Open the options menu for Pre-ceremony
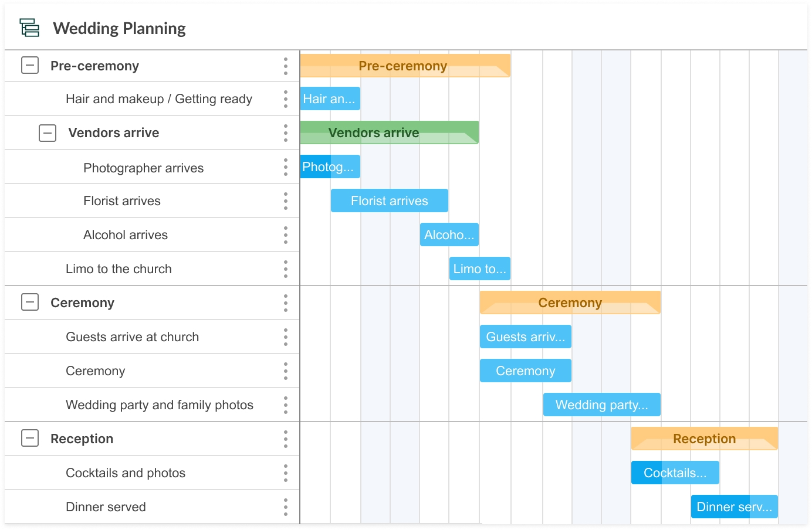Image resolution: width=812 pixels, height=530 pixels. coord(286,65)
